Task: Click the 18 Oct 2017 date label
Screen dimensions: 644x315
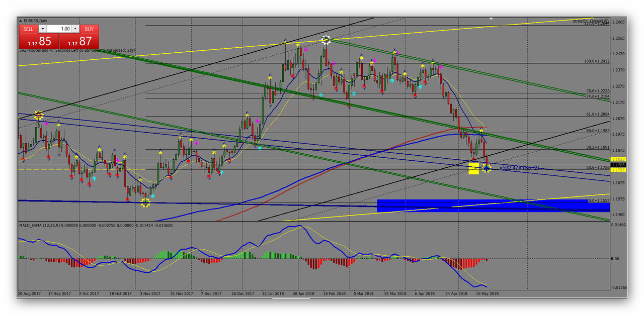Action: [120, 293]
